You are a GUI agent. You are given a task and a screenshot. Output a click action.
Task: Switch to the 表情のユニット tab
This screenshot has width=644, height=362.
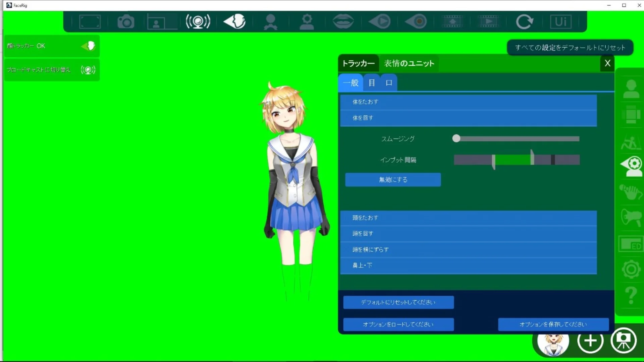click(409, 63)
